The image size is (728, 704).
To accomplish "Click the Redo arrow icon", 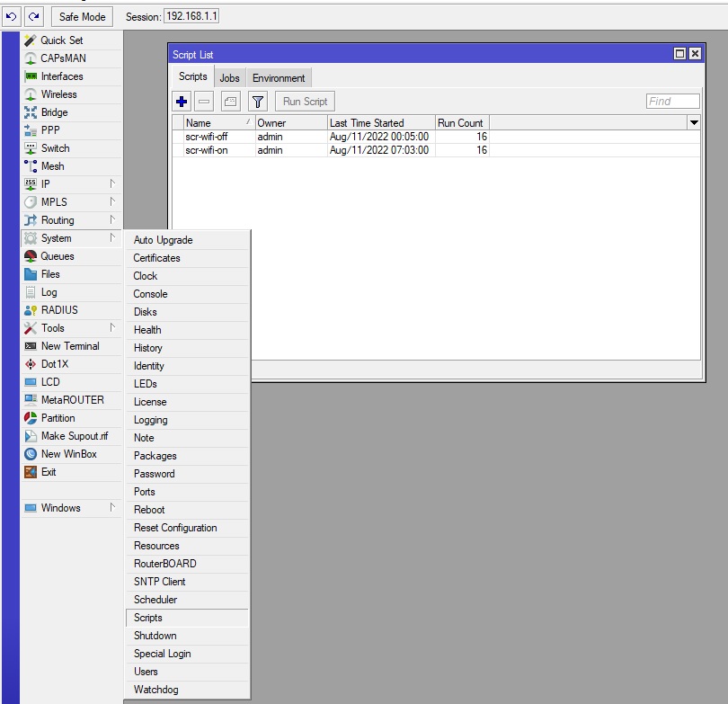I will [34, 17].
